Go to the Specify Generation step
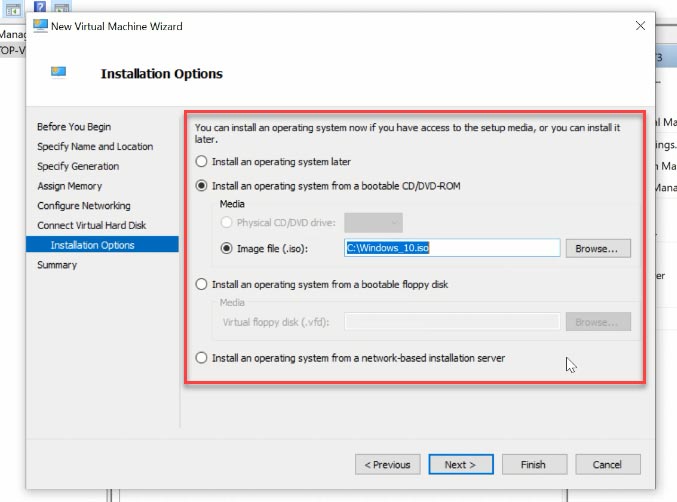This screenshot has height=502, width=677. pyautogui.click(x=78, y=166)
